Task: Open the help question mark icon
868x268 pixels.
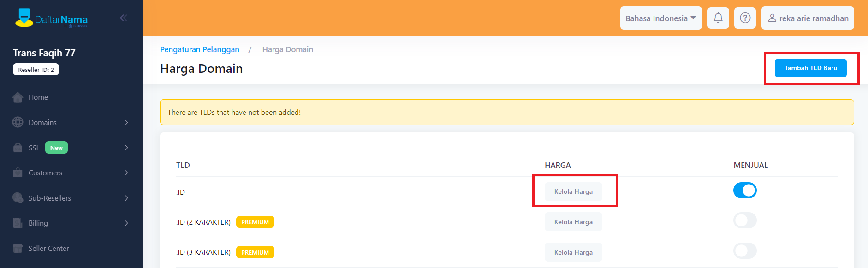Action: tap(745, 18)
